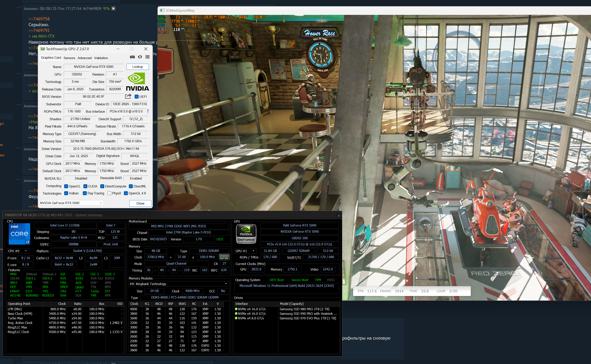The height and width of the screenshot is (364, 591).
Task: Click the 'Secure Boot' label in HWiNFO
Action: 300,280
